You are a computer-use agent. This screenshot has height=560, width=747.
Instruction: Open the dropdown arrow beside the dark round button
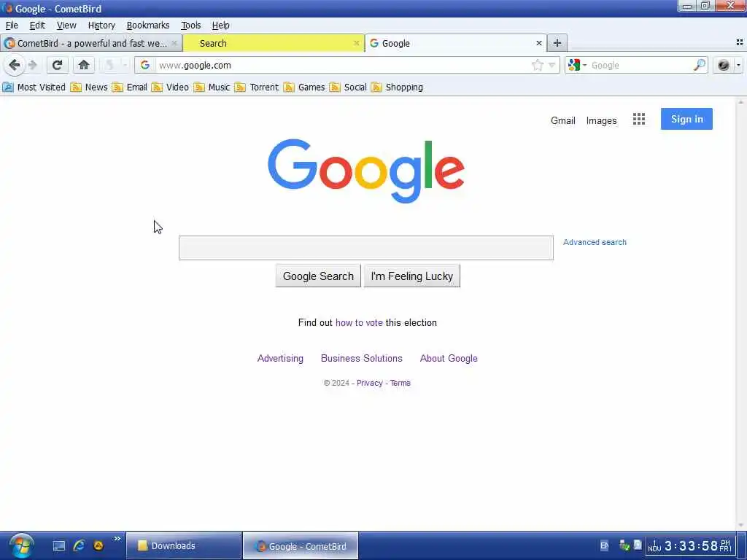coord(738,65)
